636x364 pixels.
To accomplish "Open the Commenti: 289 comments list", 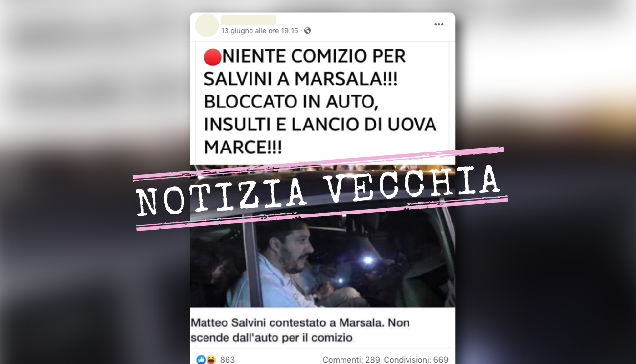I will click(351, 360).
